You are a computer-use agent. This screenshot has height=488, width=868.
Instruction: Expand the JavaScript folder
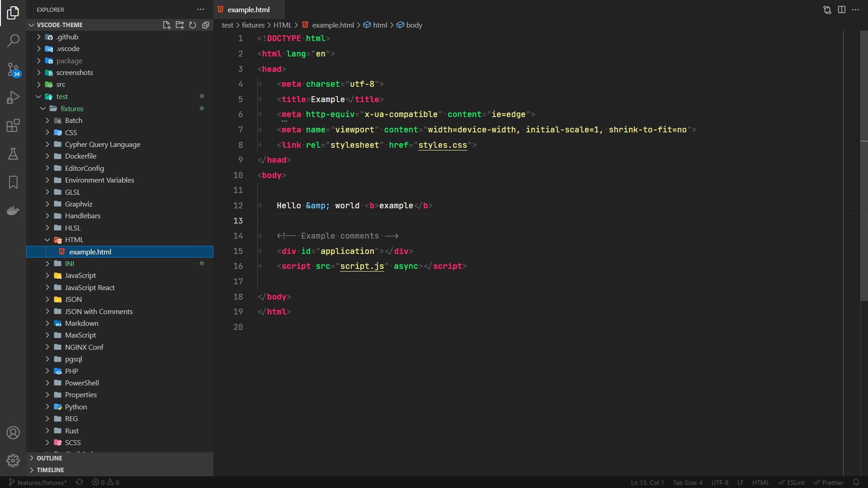80,275
